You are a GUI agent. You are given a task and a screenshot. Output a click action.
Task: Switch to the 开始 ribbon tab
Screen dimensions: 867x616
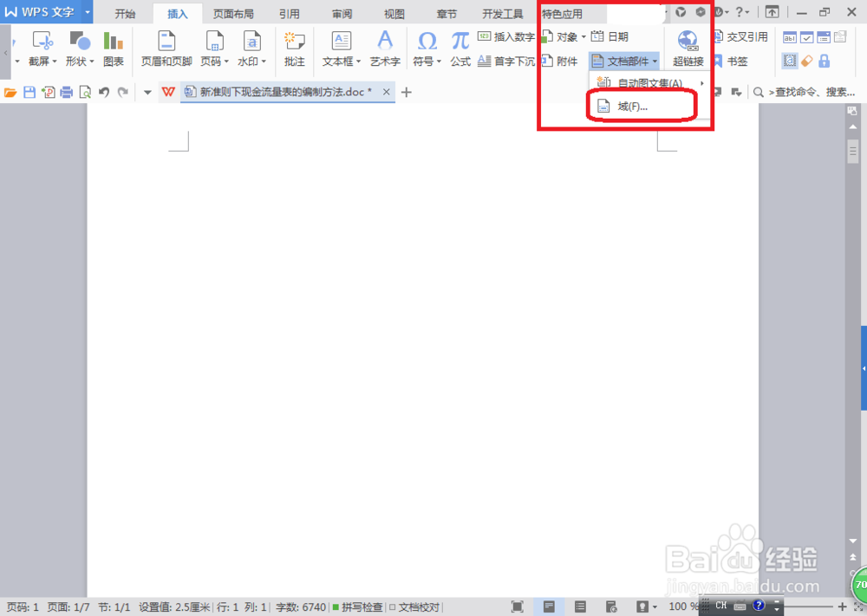(125, 14)
